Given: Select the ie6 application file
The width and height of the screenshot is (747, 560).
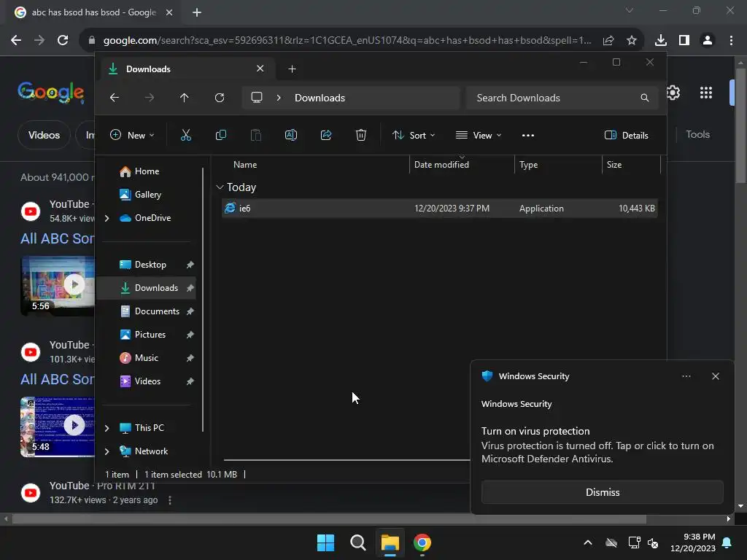Looking at the screenshot, I should [439, 209].
